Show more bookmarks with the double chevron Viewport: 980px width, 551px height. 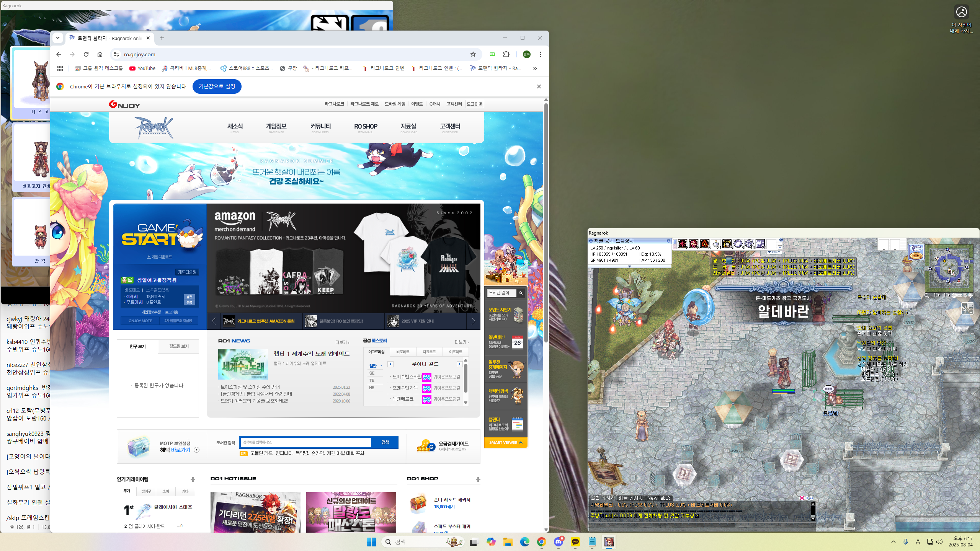point(535,68)
